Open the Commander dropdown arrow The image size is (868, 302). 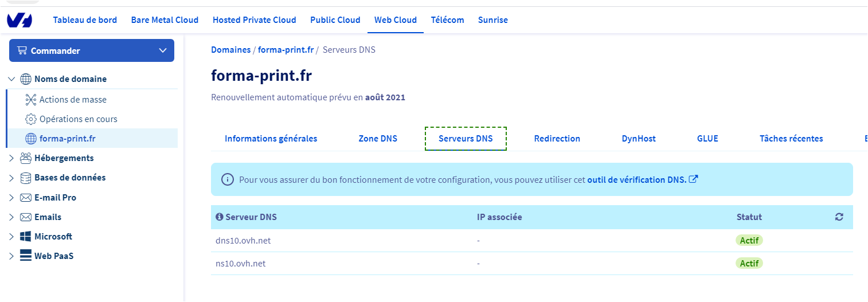pos(162,50)
